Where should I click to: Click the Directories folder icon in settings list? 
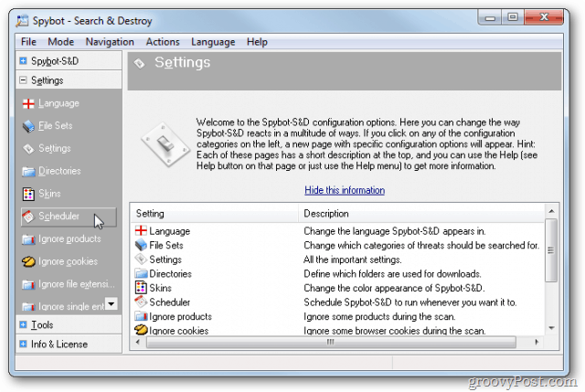click(141, 273)
